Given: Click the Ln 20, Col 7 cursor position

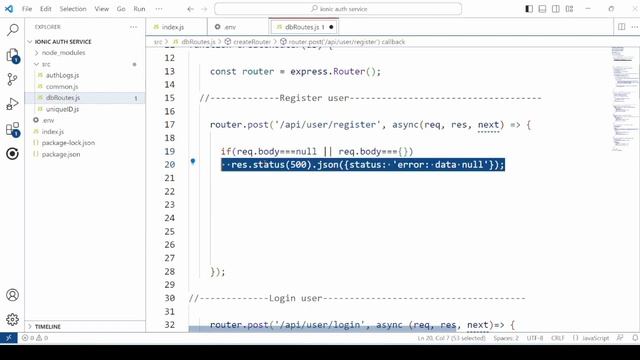Looking at the screenshot, I should tap(451, 338).
